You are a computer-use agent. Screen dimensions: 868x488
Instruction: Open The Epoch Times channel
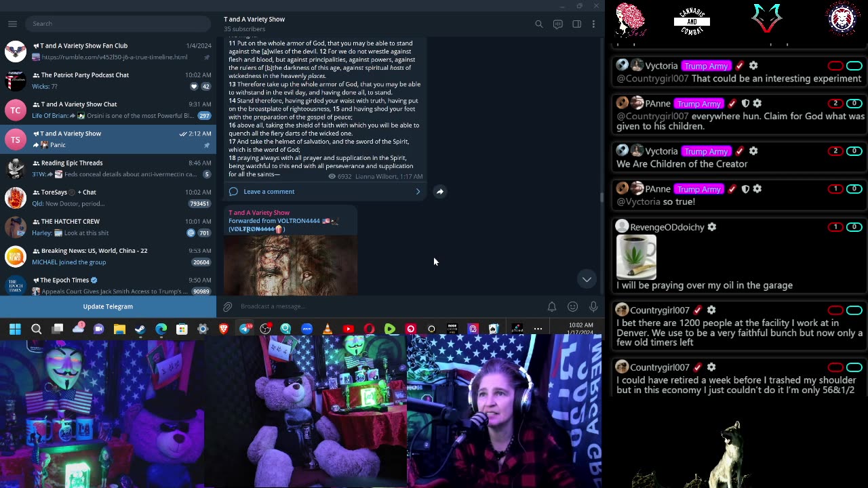click(108, 285)
